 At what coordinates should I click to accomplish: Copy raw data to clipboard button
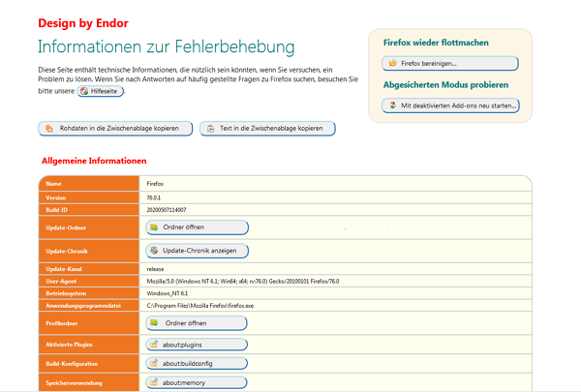[115, 129]
